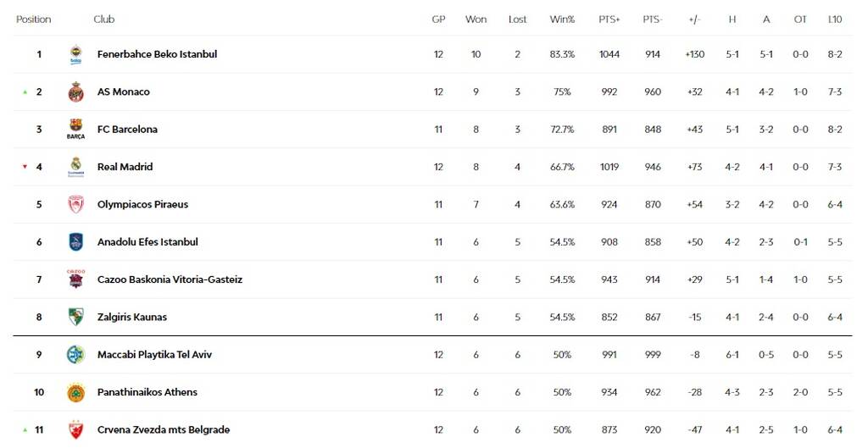Click the Zalgiris Kaunas green logo
The width and height of the screenshot is (868, 448).
(x=75, y=318)
